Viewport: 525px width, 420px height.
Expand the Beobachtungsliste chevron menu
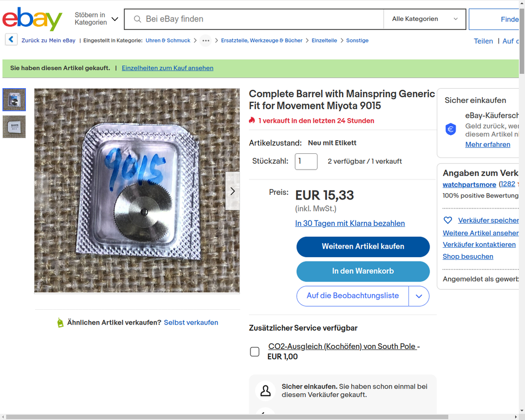419,296
